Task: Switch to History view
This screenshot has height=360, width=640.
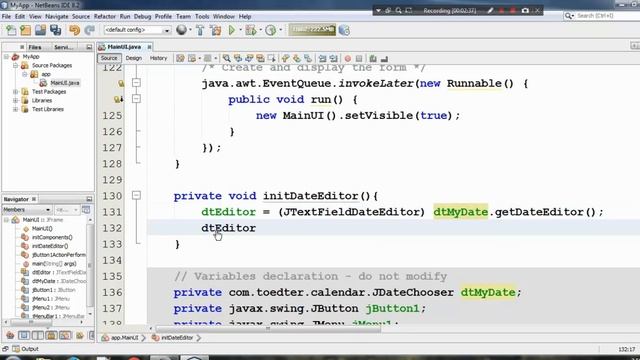Action: (x=158, y=58)
